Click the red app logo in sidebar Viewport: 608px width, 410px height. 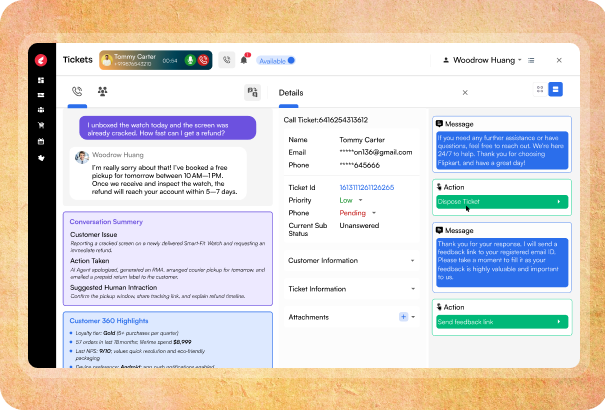pos(41,60)
